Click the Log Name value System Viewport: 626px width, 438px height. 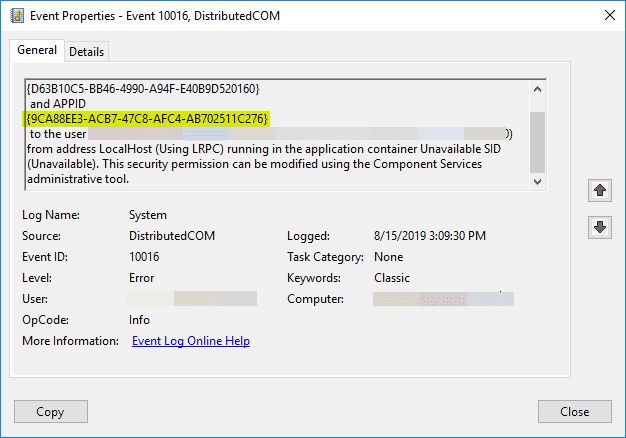click(x=148, y=215)
